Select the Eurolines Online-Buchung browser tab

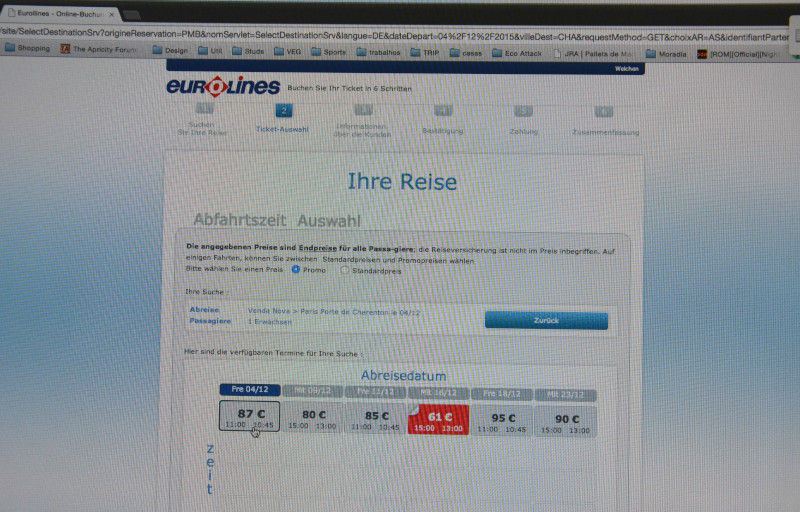[59, 14]
